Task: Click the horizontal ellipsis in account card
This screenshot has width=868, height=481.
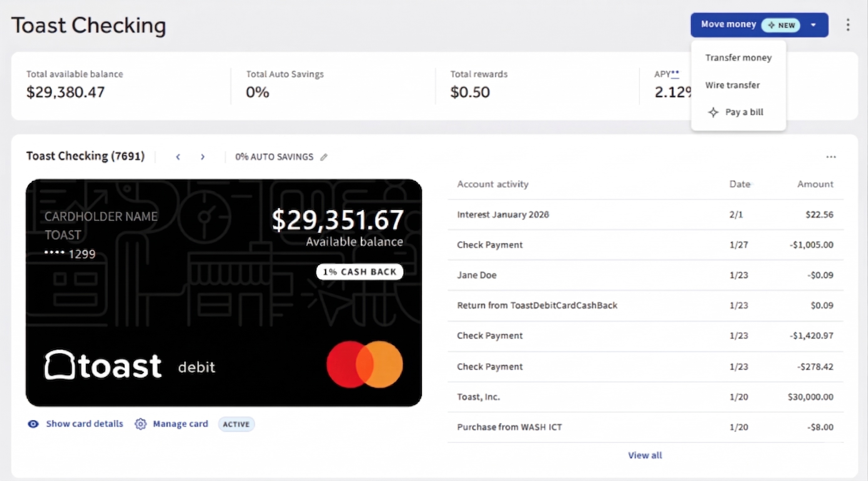Action: [831, 157]
